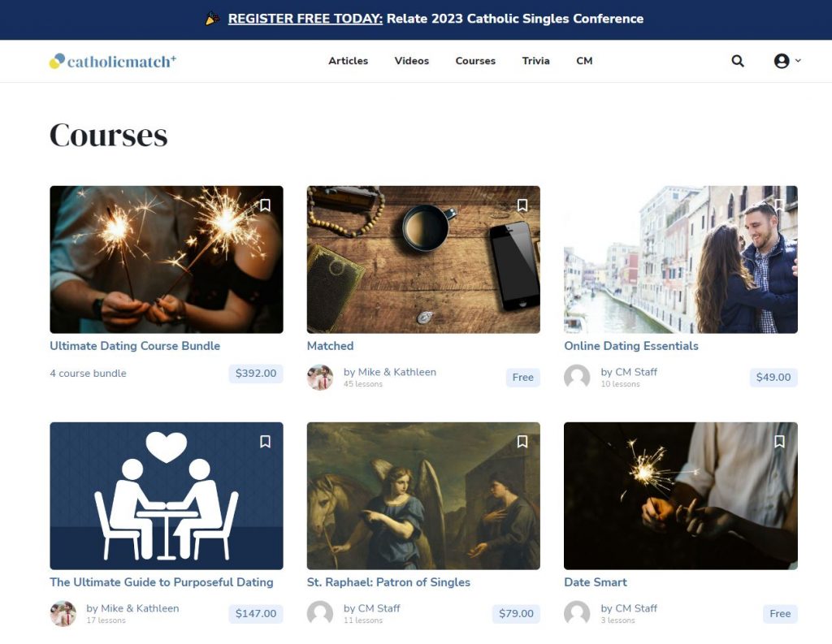
Task: Bookmark the Ultimate Dating Course Bundle
Action: click(x=266, y=205)
